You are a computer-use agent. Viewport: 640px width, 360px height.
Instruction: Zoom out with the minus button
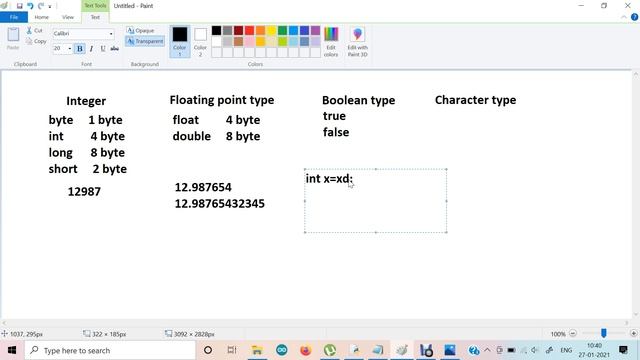(x=573, y=333)
